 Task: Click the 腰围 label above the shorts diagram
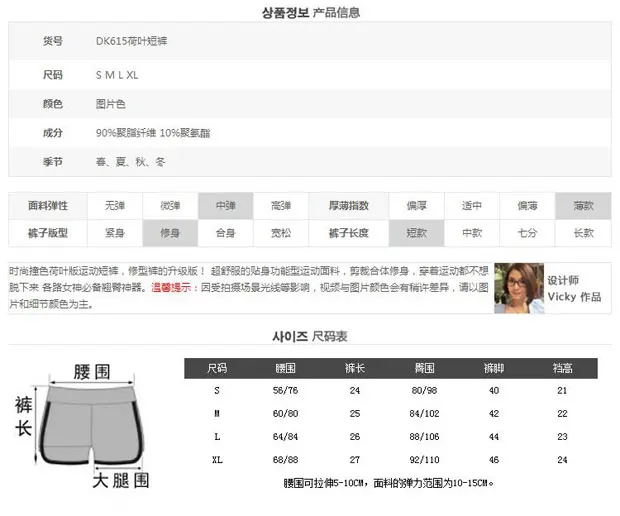click(x=92, y=372)
